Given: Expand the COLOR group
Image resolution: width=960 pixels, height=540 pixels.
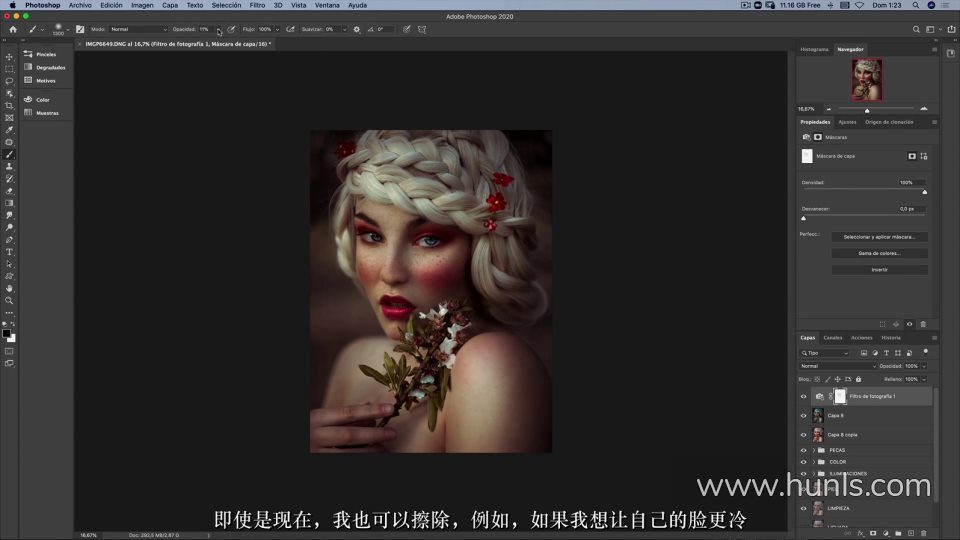Looking at the screenshot, I should coord(814,462).
